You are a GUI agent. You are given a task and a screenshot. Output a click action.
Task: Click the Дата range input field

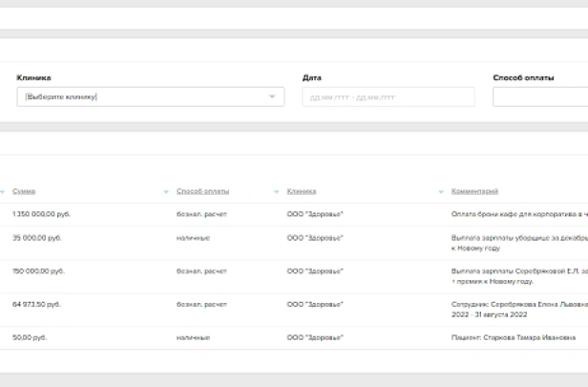(x=388, y=97)
